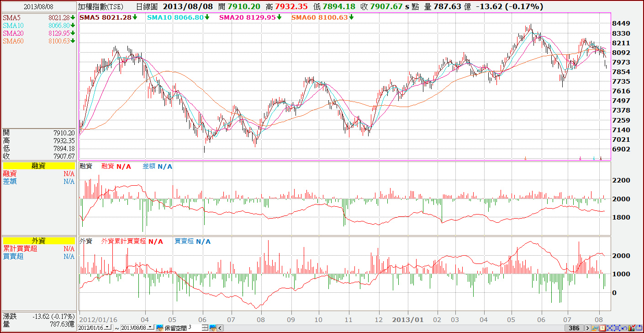Click the expand chart arrows icon
This screenshot has height=333, width=644.
pyautogui.click(x=617, y=328)
